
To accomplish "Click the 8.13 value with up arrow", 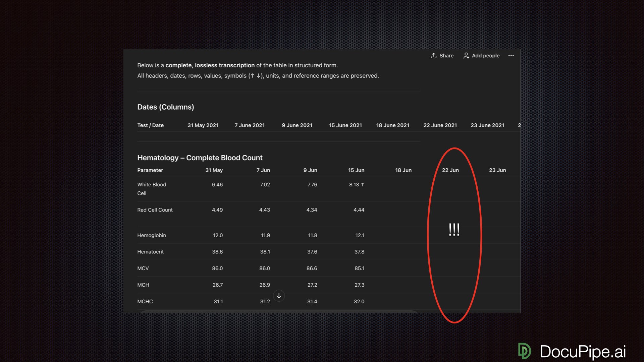I will coord(356,185).
